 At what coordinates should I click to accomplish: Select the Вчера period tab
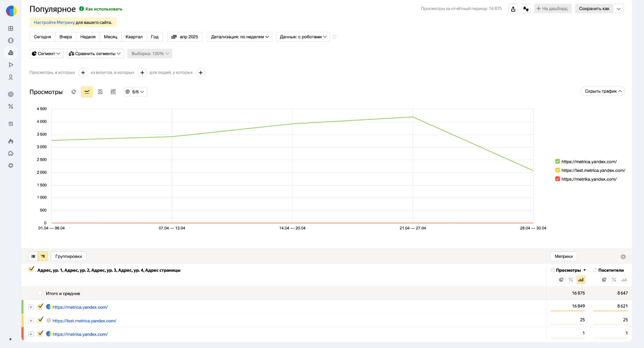[x=66, y=37]
